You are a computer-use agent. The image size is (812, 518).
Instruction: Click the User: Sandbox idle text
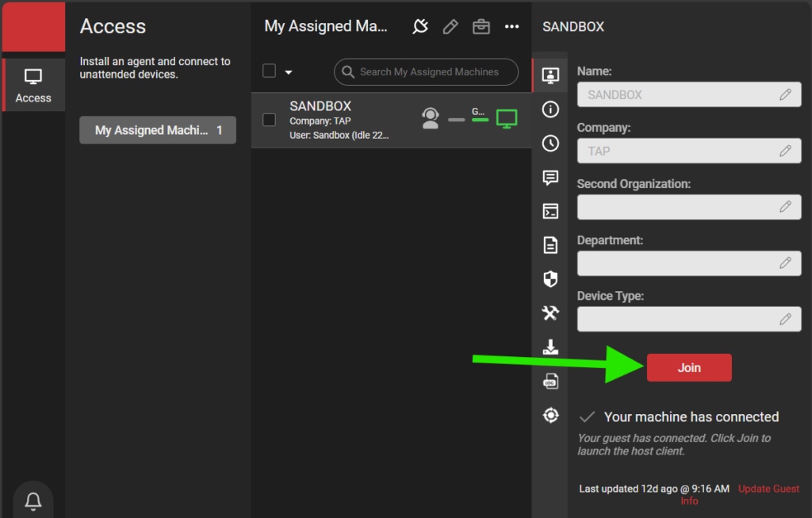[x=339, y=135]
